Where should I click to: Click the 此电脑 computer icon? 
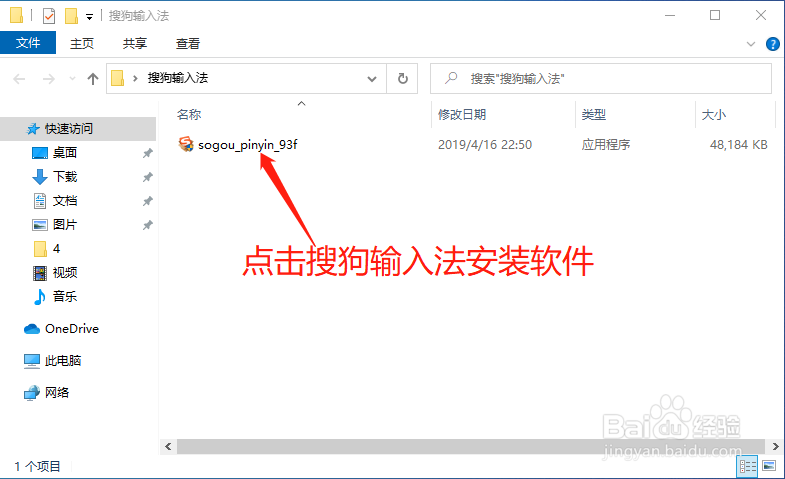coord(32,361)
